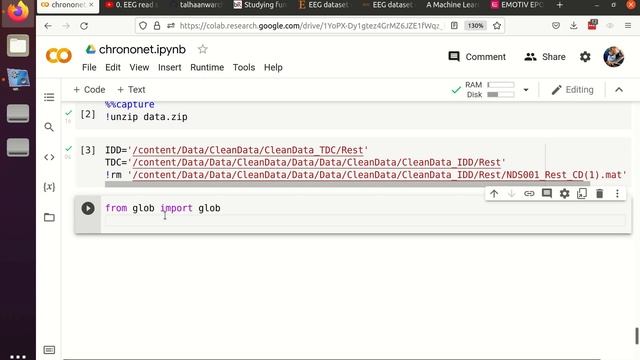640x360 pixels.
Task: Mirror cell in tab icon
Action: click(x=582, y=193)
